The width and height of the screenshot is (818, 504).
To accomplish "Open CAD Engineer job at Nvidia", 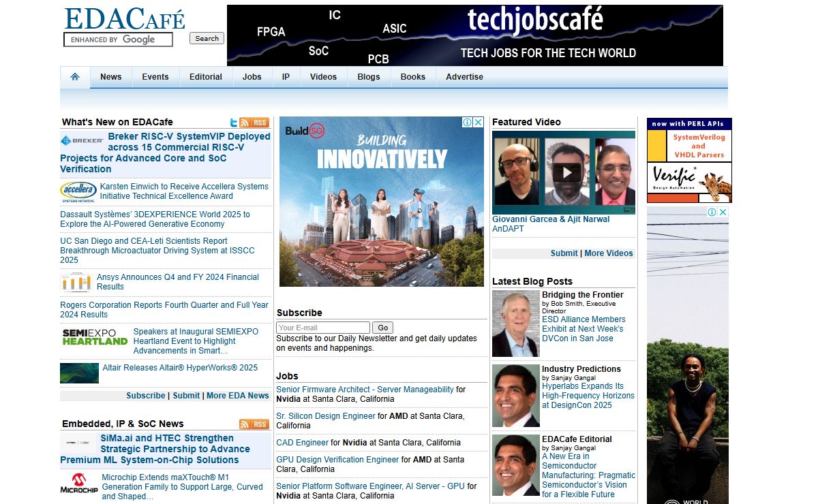I will coord(303,443).
